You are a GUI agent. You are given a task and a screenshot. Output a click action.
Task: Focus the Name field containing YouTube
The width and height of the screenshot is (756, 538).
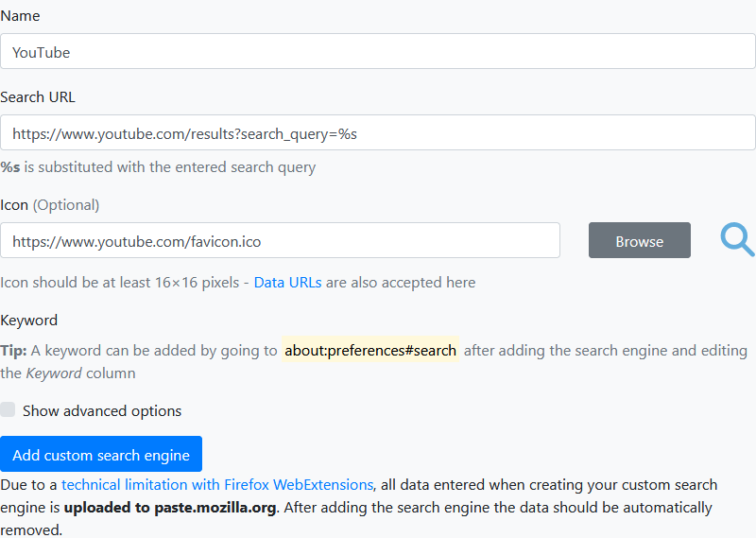[377, 51]
